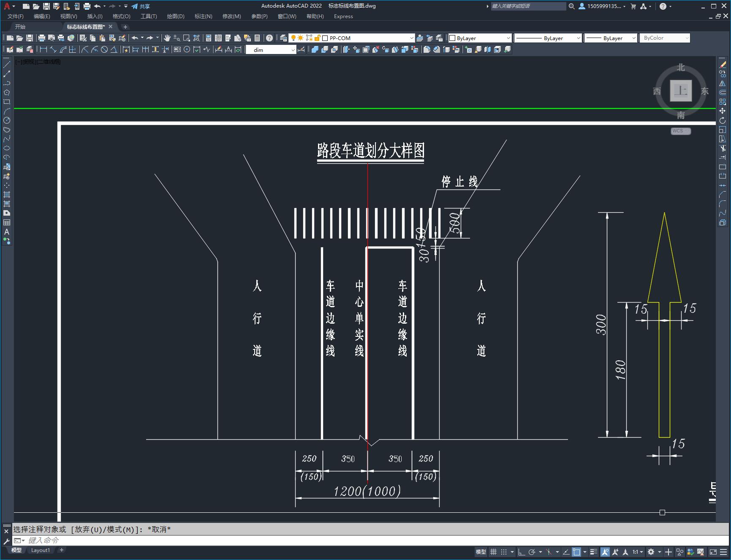Open the status bar customization menu
Image resolution: width=731 pixels, height=560 pixels.
click(x=723, y=552)
